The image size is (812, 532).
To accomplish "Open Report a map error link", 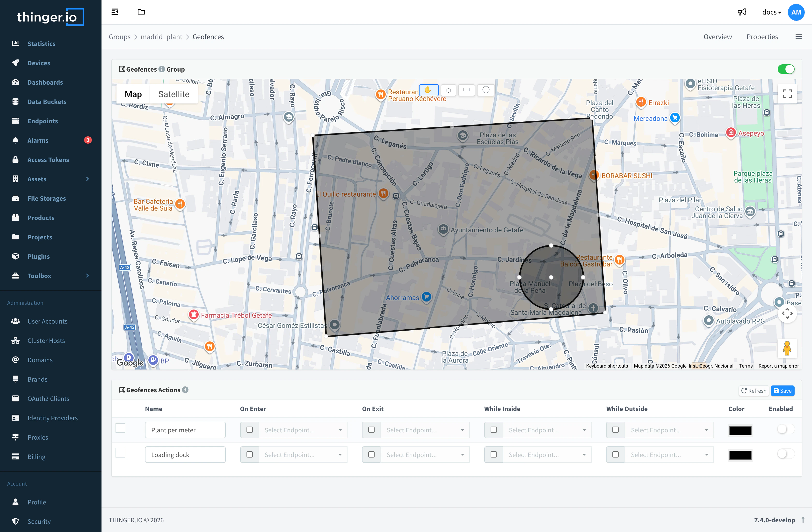I will point(779,366).
